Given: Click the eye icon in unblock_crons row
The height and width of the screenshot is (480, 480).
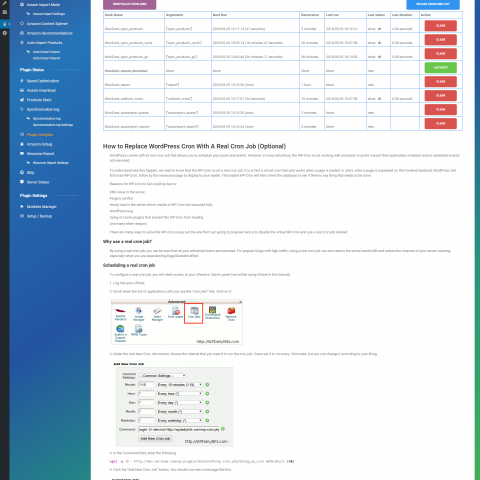Looking at the screenshot, I should click(380, 99).
